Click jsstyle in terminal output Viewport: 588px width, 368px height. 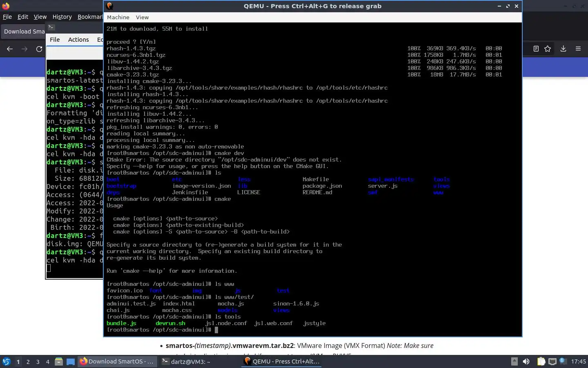314,323
